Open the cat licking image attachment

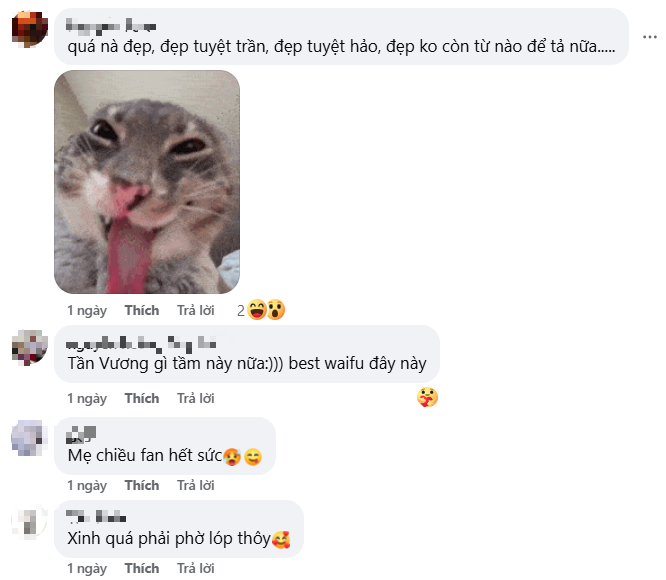(147, 182)
